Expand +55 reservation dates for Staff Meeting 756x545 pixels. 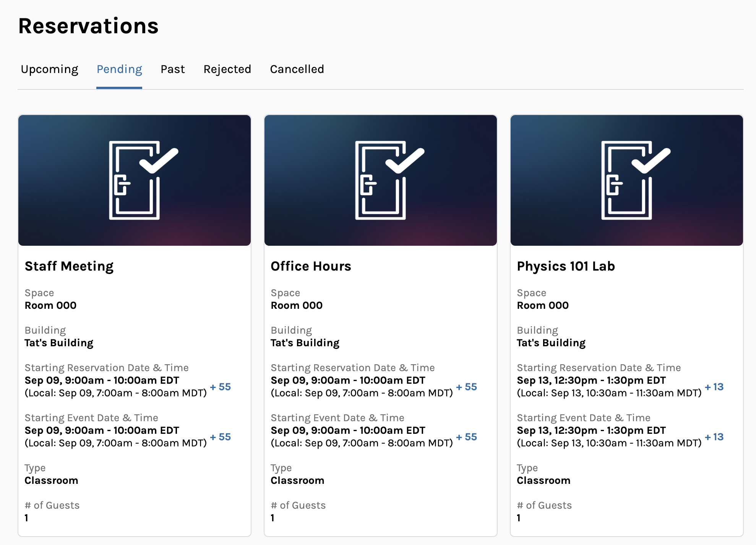point(221,387)
